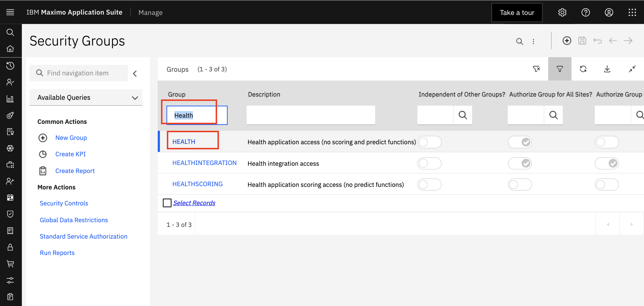Click the search icon in left sidebar
This screenshot has width=644, height=306.
pos(10,32)
